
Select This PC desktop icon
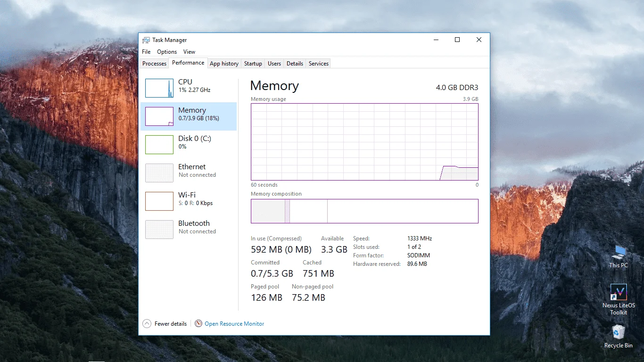[618, 257]
